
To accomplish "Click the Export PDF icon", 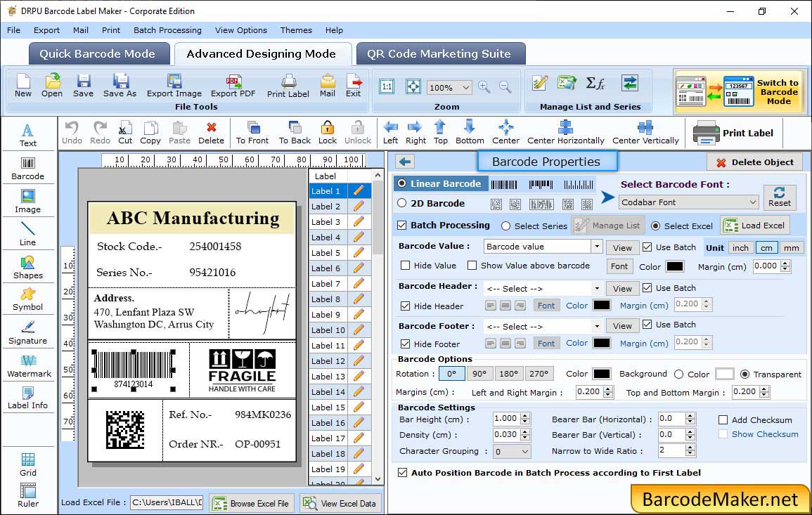I will (233, 86).
